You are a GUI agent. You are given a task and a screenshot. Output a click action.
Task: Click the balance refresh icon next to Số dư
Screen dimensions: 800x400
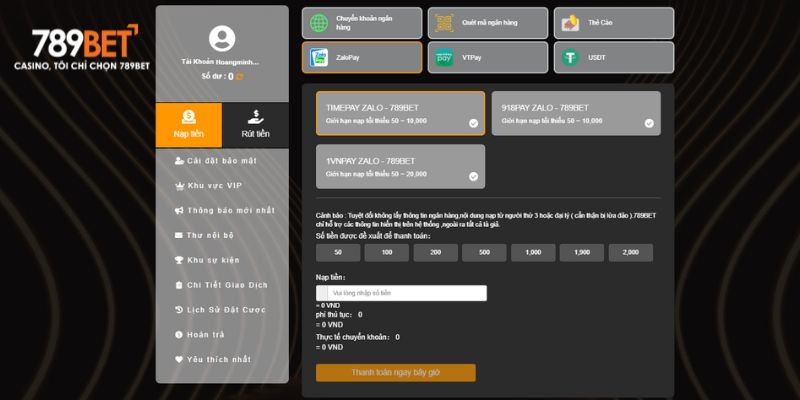coord(239,77)
